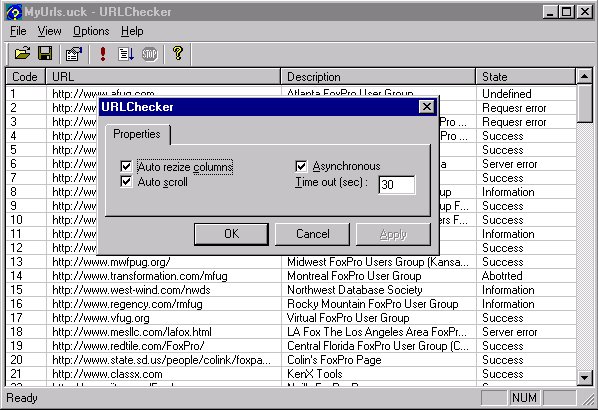Click row code 20 cell
This screenshot has width=598, height=410.
click(x=17, y=360)
